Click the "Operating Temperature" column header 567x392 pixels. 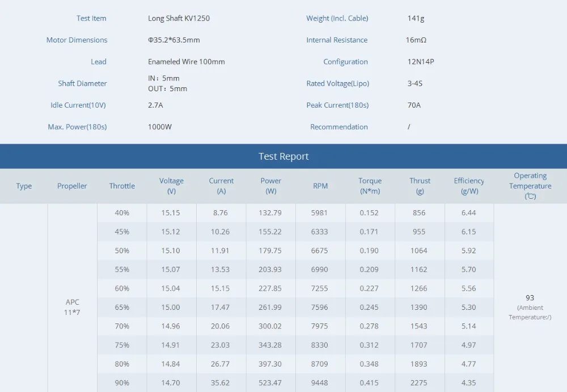530,186
